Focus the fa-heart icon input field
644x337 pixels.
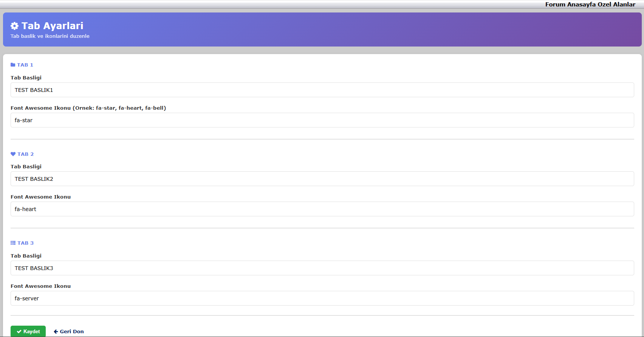pos(322,209)
